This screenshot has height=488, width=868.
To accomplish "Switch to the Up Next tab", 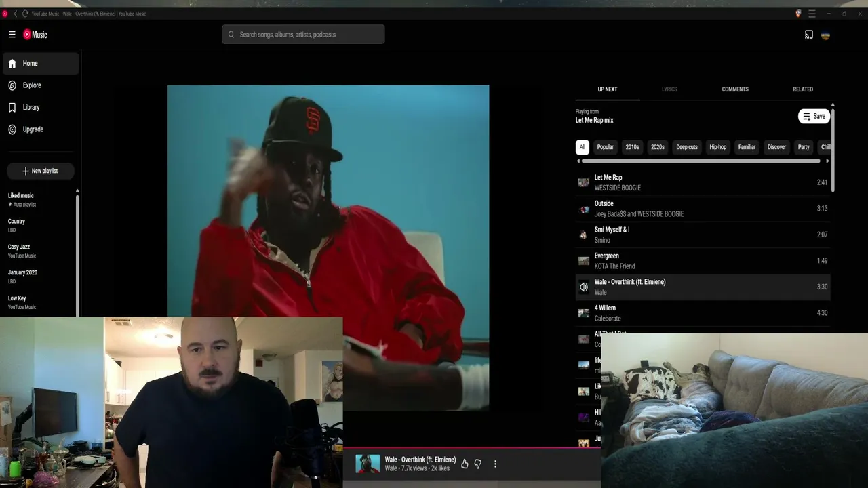I will tap(608, 89).
